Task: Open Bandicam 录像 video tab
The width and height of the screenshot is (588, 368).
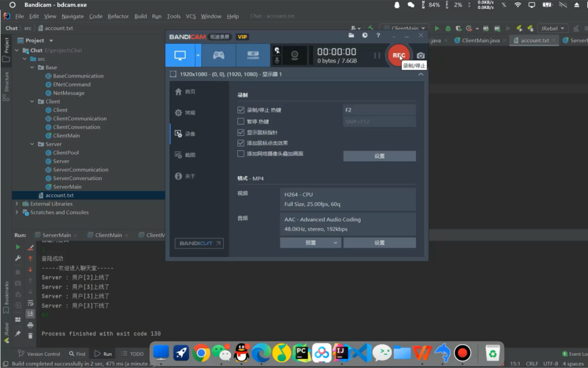Action: click(x=185, y=134)
